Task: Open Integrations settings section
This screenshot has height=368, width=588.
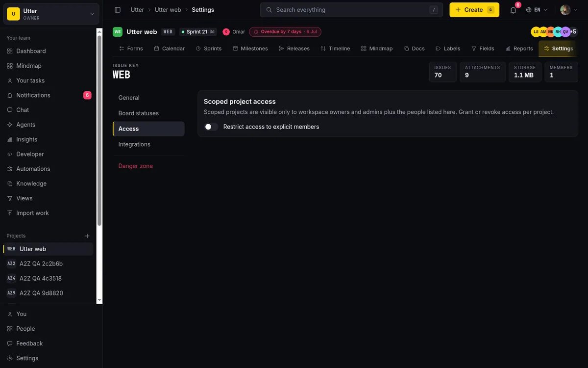Action: (x=148, y=144)
